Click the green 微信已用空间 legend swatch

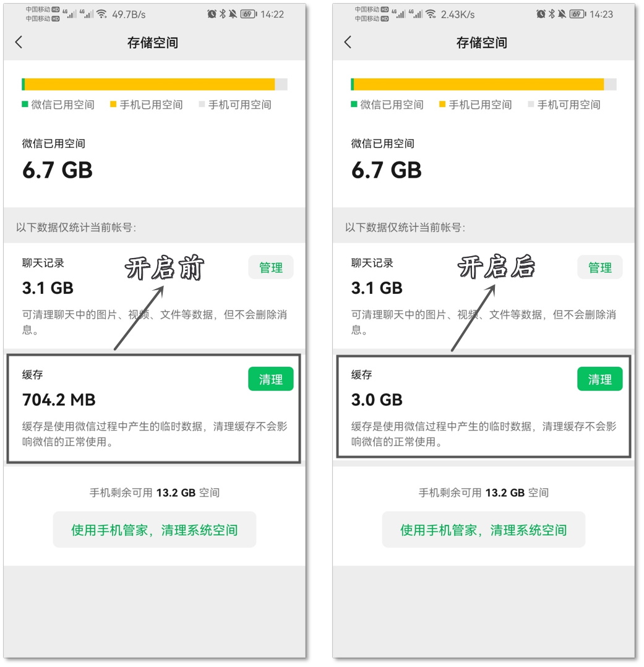[x=24, y=104]
